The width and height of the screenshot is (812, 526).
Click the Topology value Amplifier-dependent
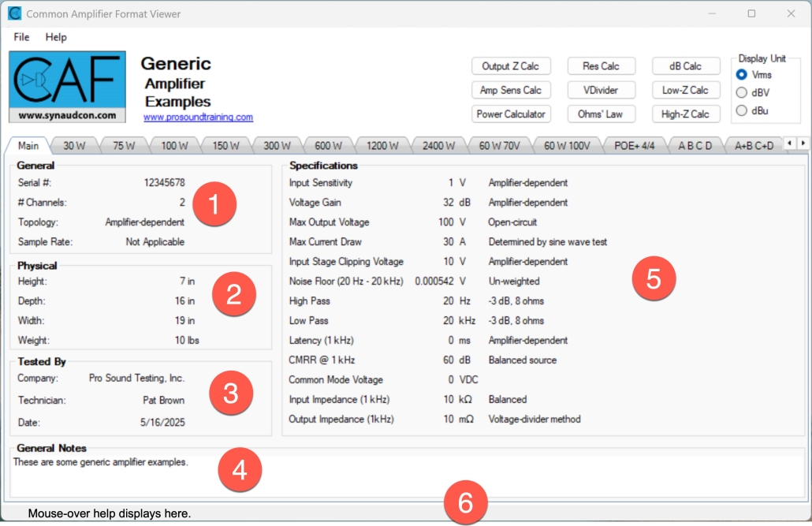[144, 222]
